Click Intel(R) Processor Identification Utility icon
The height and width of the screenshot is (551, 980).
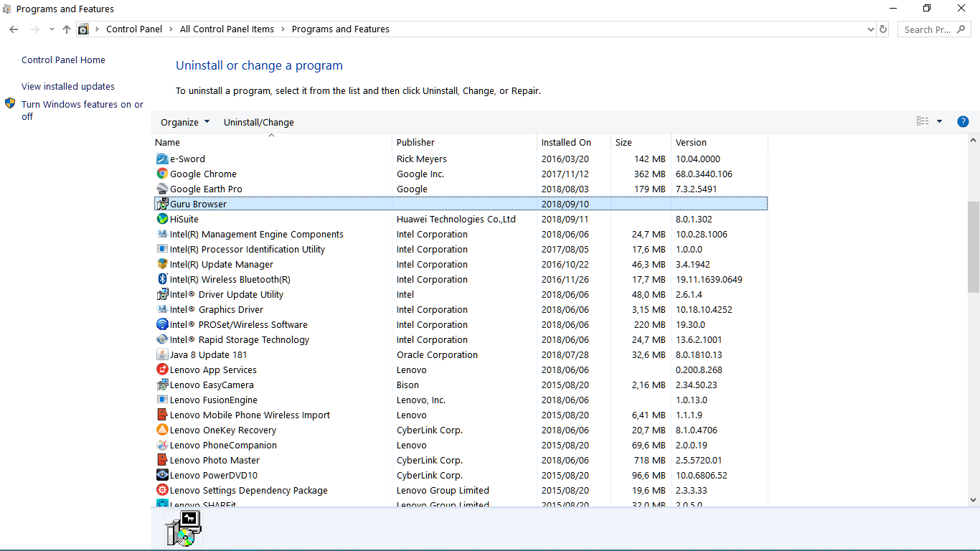(x=162, y=249)
